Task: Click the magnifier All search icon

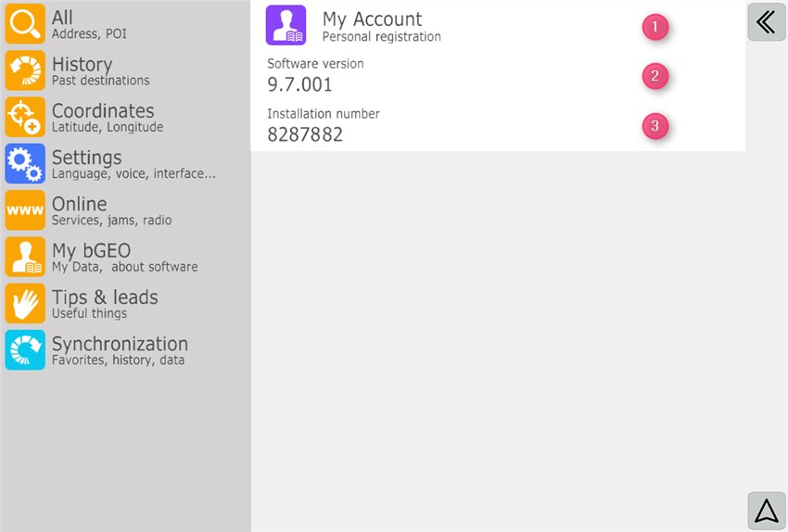Action: click(x=25, y=24)
